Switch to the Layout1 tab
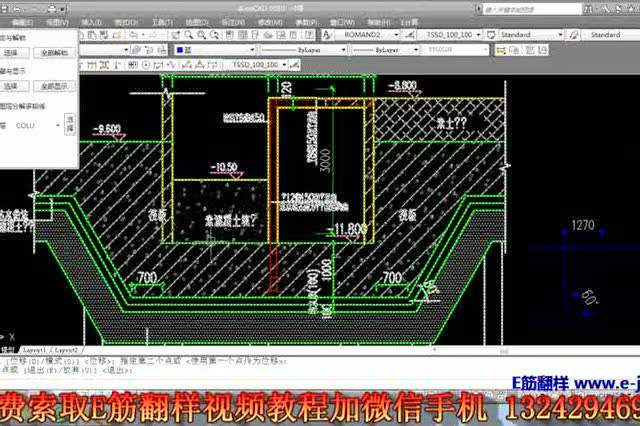640x426 pixels. tap(34, 350)
